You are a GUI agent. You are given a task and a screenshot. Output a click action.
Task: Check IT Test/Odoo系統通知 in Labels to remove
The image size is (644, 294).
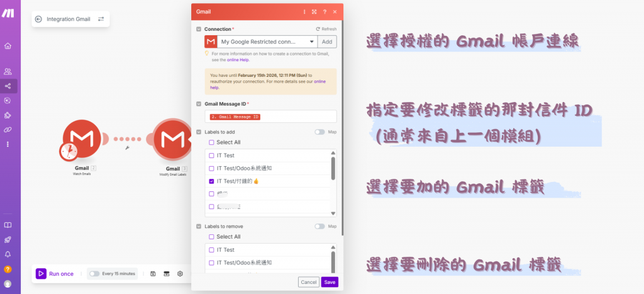click(x=211, y=263)
